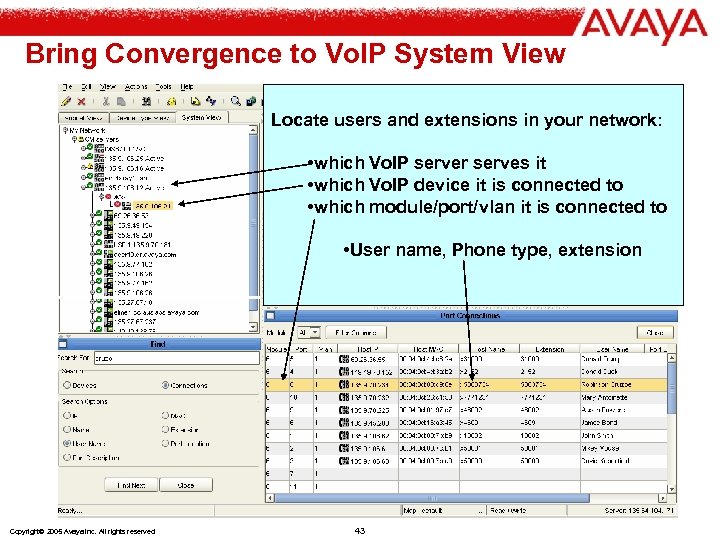Click the magnifying glass toolbar icon

[x=236, y=101]
